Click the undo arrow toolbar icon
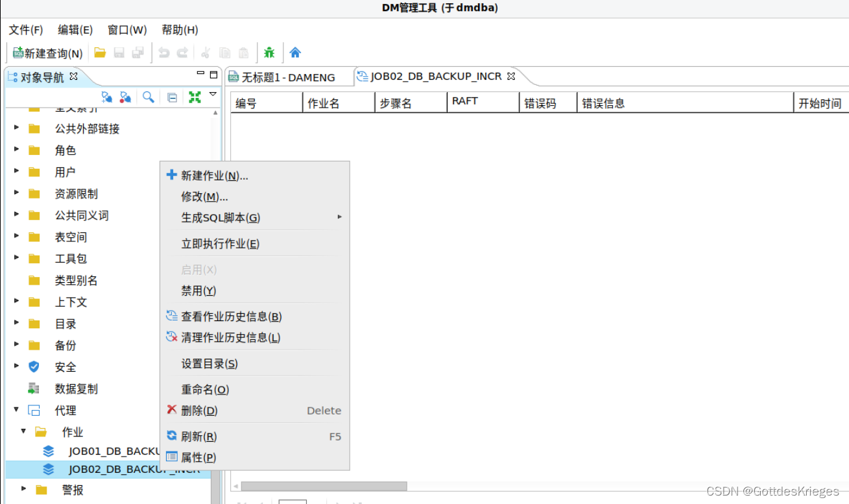 coord(164,53)
